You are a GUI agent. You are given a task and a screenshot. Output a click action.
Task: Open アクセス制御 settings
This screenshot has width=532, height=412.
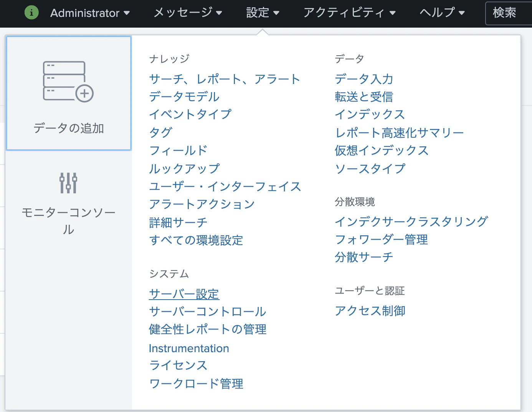tap(370, 311)
